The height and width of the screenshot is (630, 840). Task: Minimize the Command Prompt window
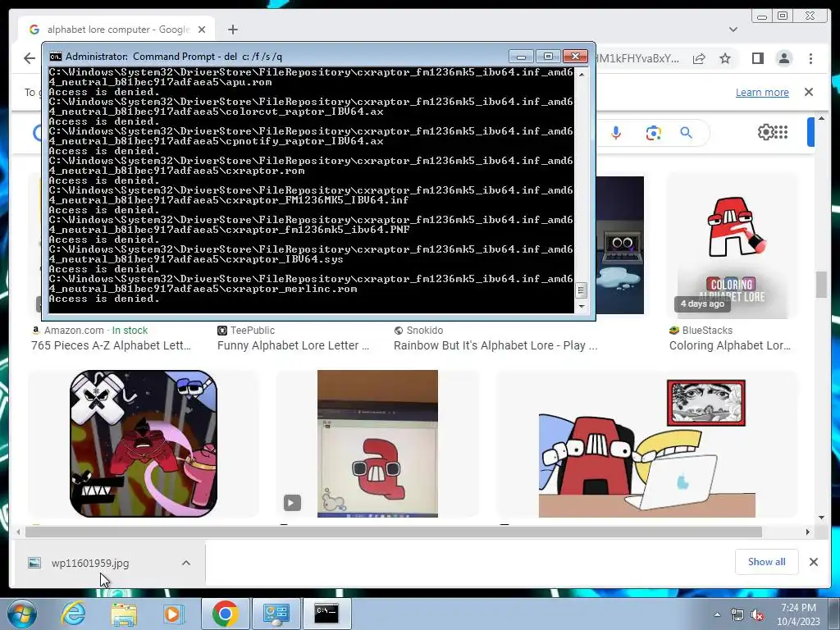521,57
